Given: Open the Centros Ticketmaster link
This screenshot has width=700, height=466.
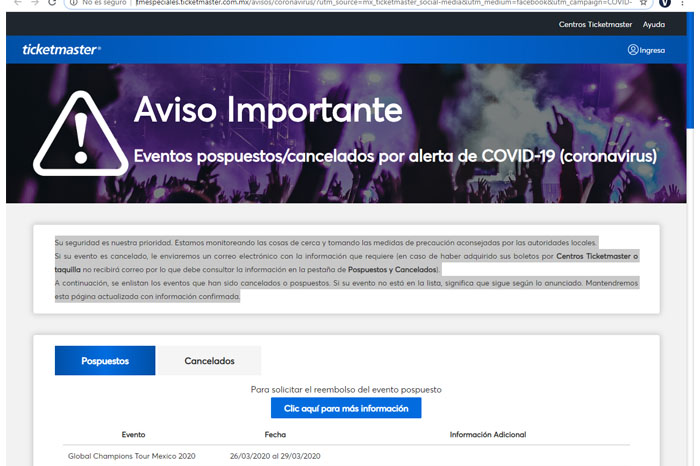Looking at the screenshot, I should point(594,23).
